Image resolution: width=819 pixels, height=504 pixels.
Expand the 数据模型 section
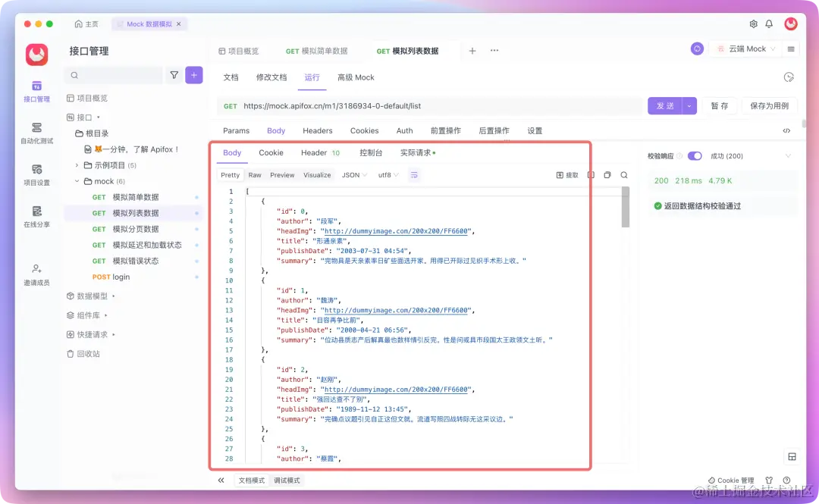click(113, 296)
